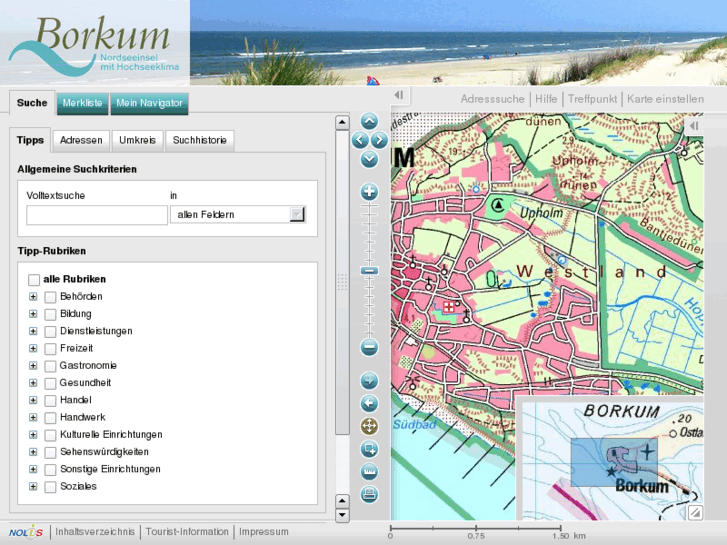Open the Hilfe link
This screenshot has height=545, width=727.
coord(546,99)
